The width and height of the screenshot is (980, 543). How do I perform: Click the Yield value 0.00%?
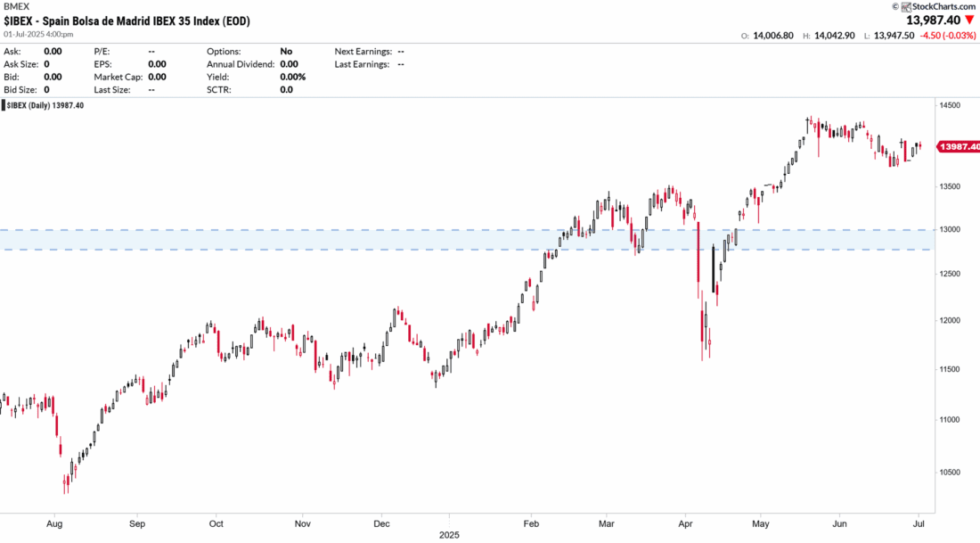click(292, 77)
